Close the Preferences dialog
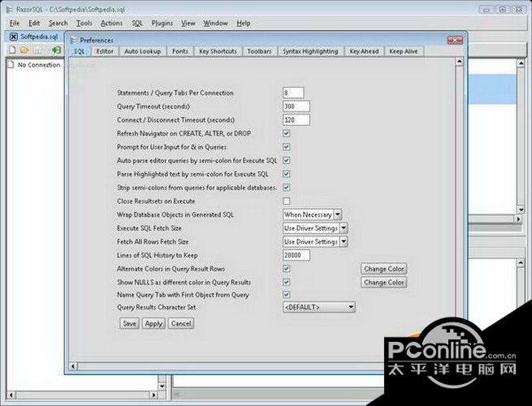Image resolution: width=532 pixels, height=406 pixels. point(455,41)
